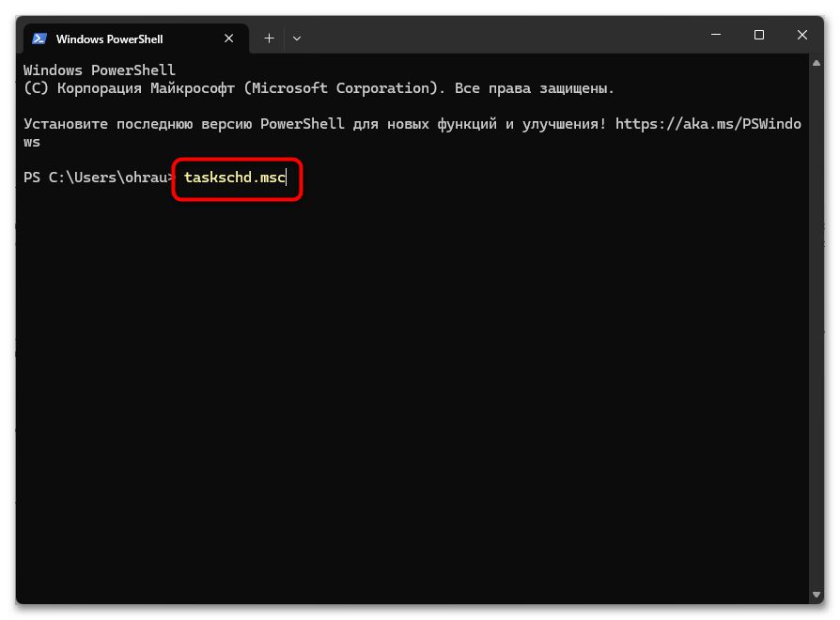Click the PowerShell icon in the tab
Viewport: 840px width, 620px height.
pyautogui.click(x=39, y=39)
